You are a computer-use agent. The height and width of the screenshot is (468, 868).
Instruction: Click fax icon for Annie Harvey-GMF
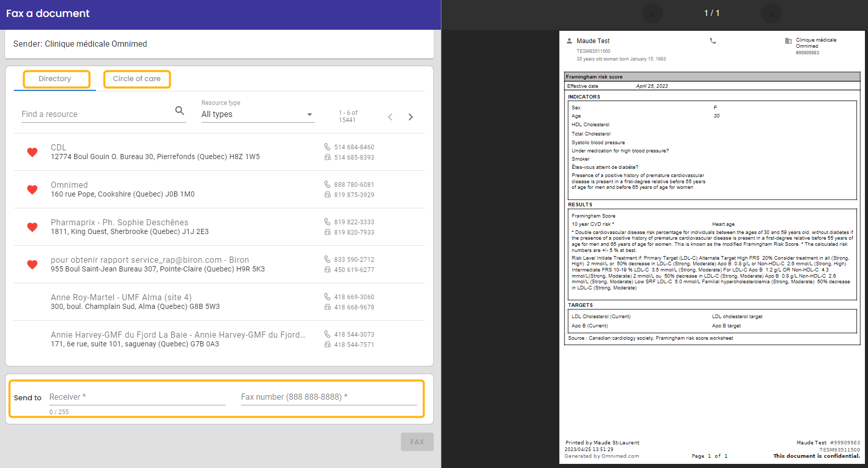pyautogui.click(x=327, y=344)
